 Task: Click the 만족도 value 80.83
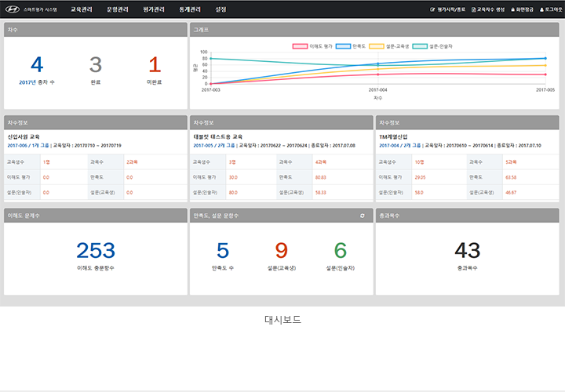pyautogui.click(x=321, y=177)
